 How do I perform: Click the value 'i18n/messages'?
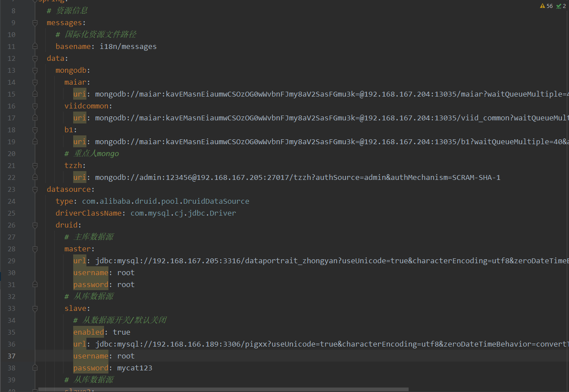[x=128, y=47]
